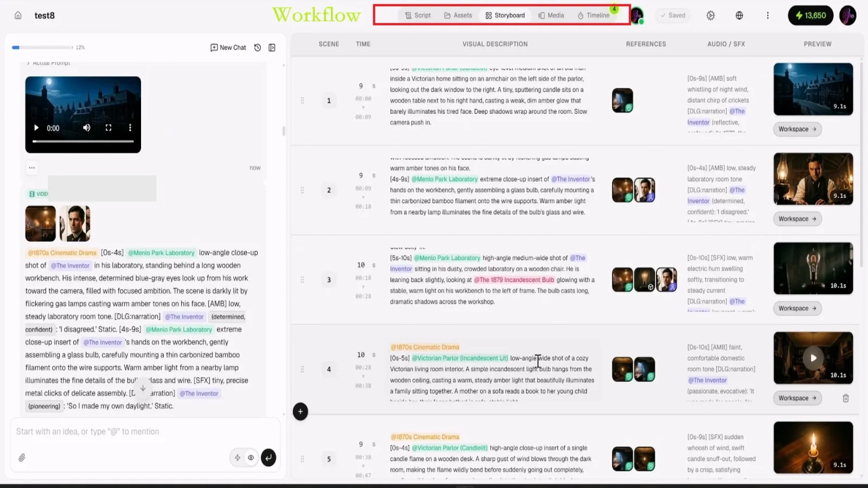Play the video in chat panel
This screenshot has width=868, height=488.
point(36,128)
